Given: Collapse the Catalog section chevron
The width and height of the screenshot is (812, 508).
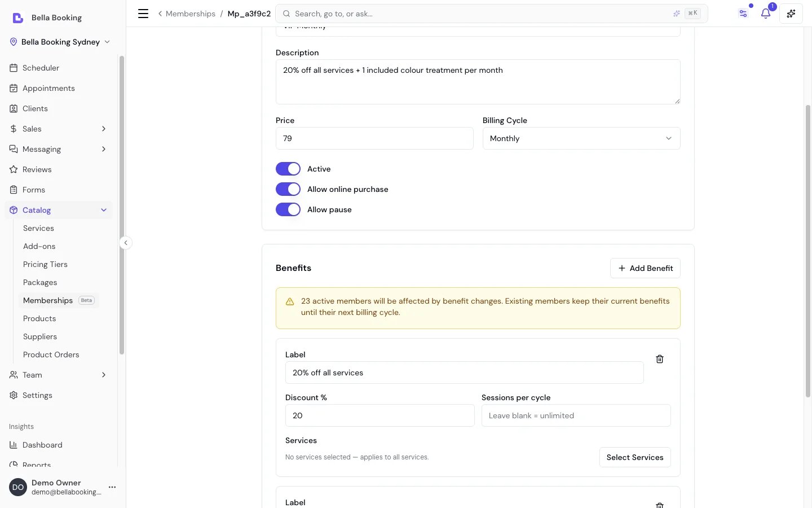Looking at the screenshot, I should click(x=104, y=210).
